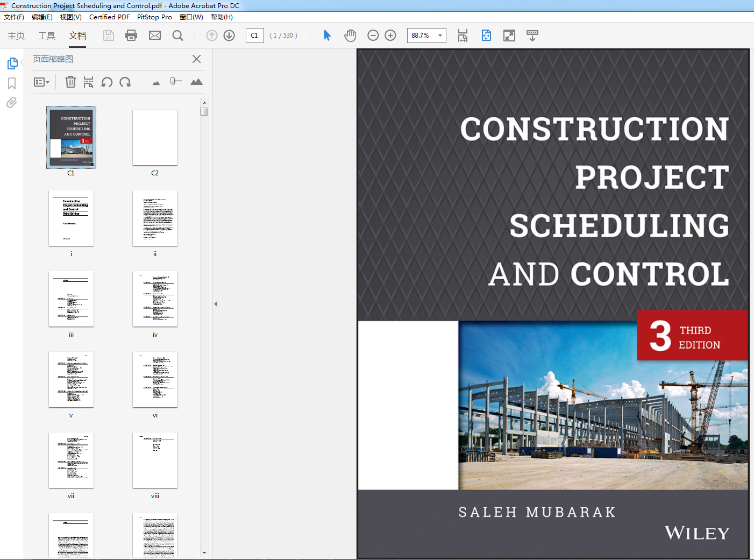Open the Bookmarks sidebar icon

pos(12,83)
